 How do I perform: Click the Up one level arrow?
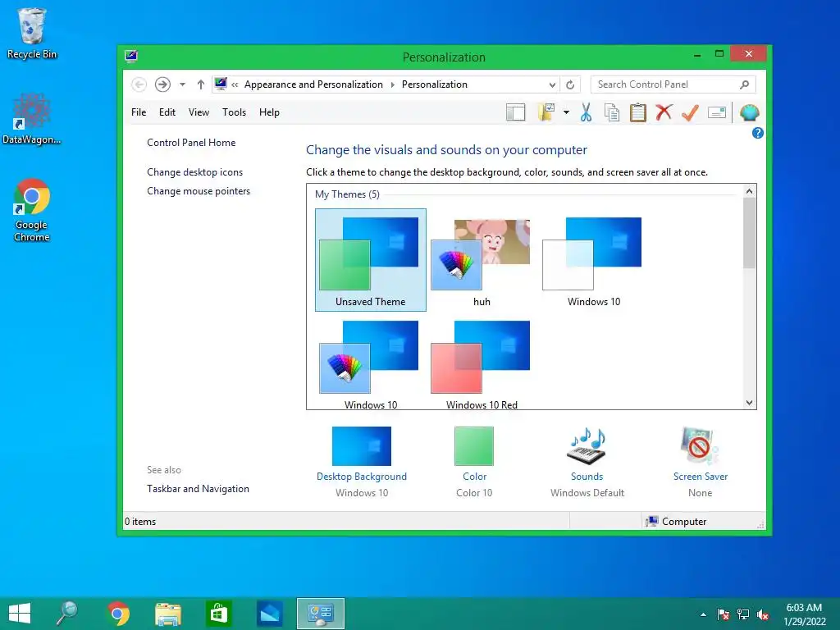pyautogui.click(x=200, y=84)
